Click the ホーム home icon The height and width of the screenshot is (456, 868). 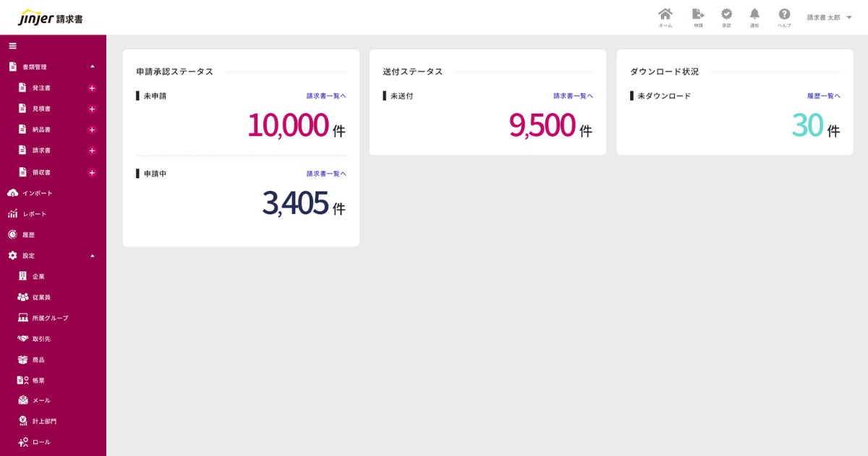pos(665,14)
